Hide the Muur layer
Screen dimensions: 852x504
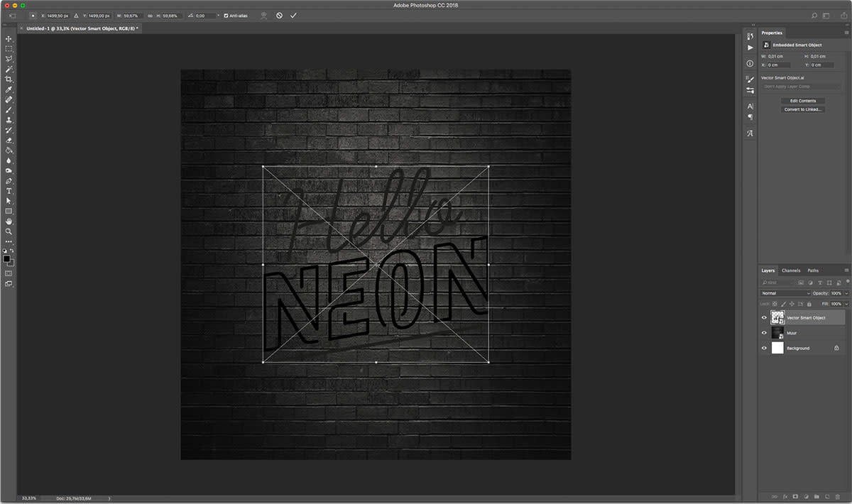(764, 333)
